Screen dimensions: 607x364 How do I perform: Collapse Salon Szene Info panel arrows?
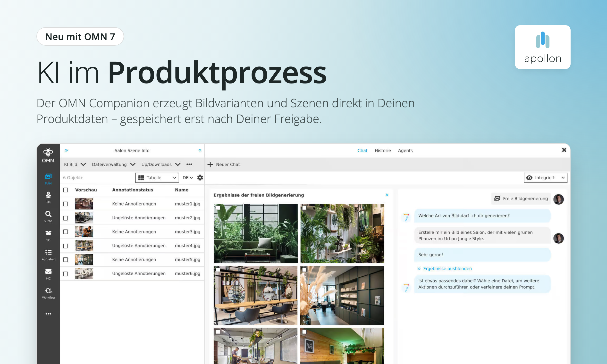pyautogui.click(x=200, y=150)
